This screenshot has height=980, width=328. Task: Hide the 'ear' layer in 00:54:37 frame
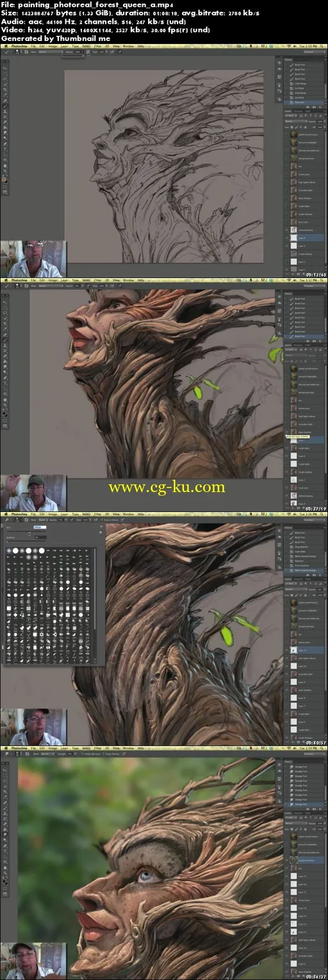coord(287,869)
